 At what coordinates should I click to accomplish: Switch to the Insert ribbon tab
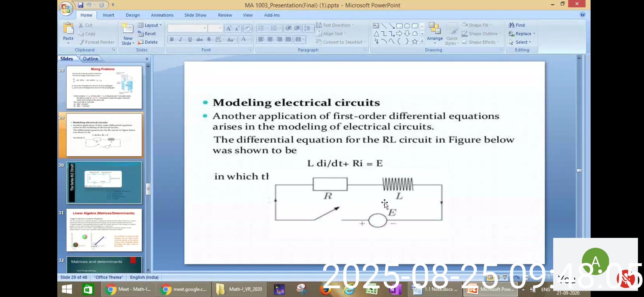click(108, 15)
